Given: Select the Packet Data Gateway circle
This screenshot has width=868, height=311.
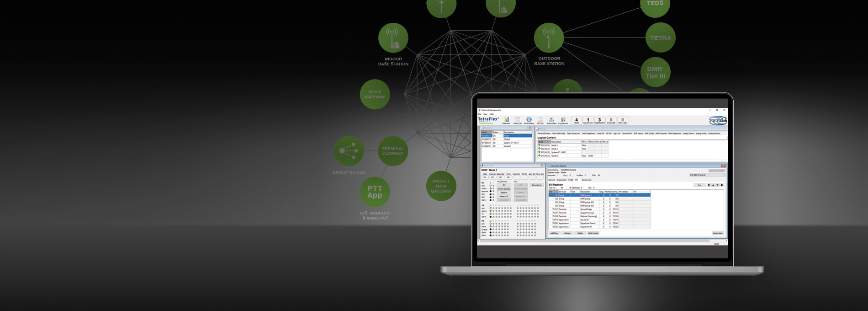Looking at the screenshot, I should pos(441,186).
